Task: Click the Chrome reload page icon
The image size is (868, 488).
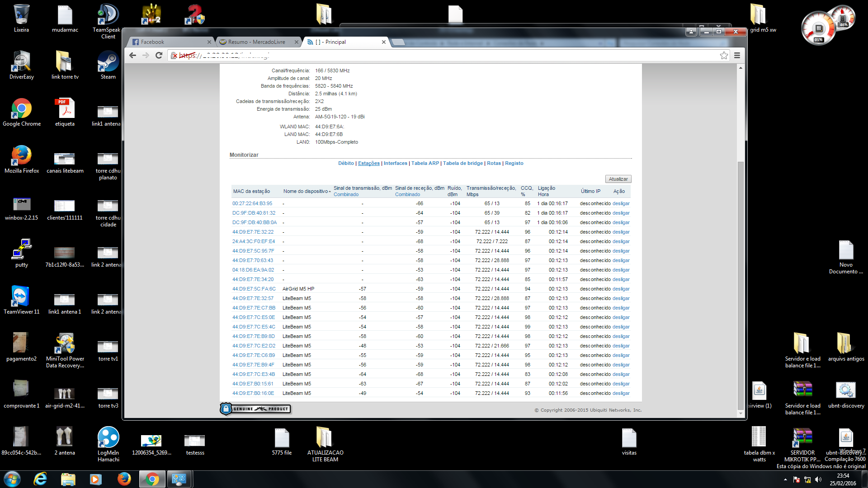Action: (159, 55)
